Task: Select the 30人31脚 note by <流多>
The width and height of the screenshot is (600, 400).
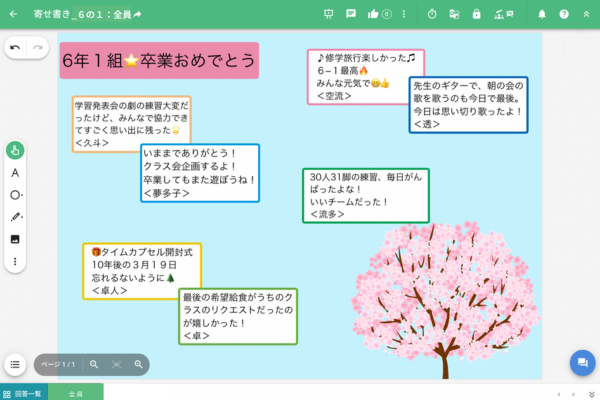Action: [366, 196]
